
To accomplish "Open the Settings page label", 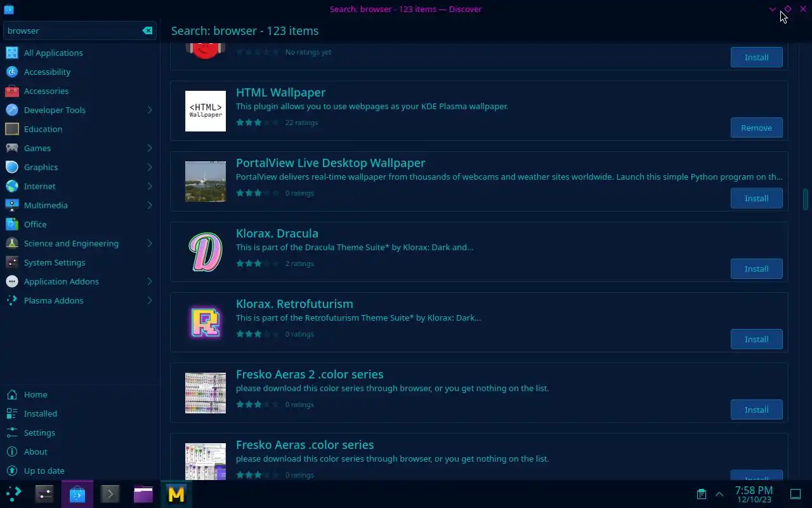I will pyautogui.click(x=39, y=432).
